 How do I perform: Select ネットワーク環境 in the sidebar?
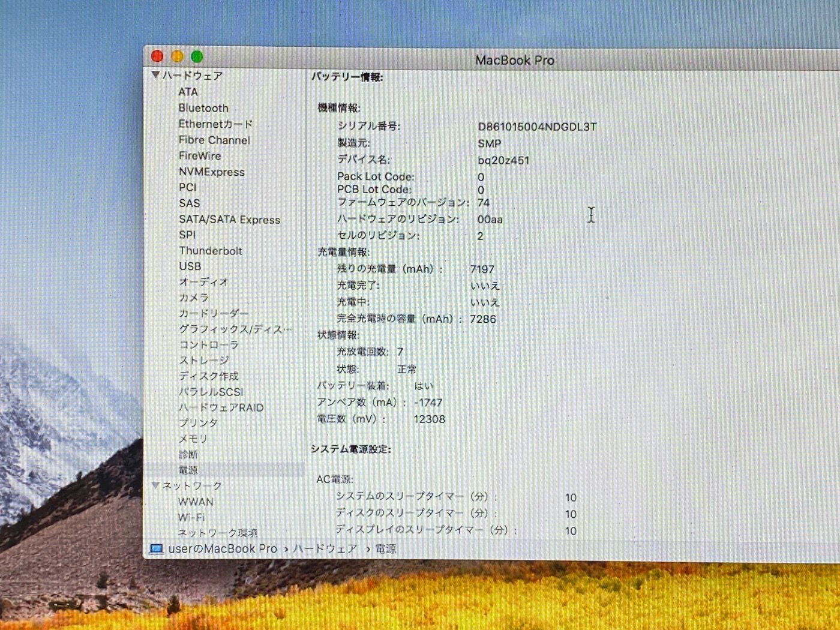[217, 532]
